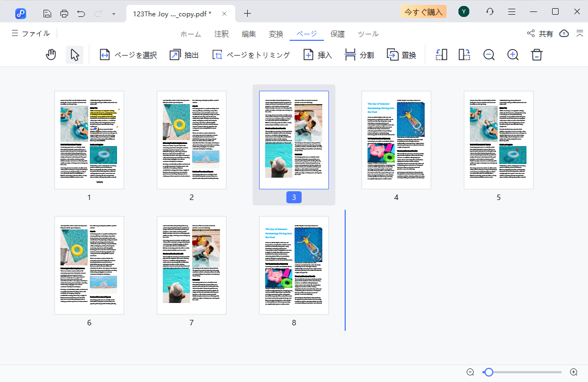Viewport: 588px width, 382px height.
Task: Select page 5 thumbnail
Action: pyautogui.click(x=499, y=140)
